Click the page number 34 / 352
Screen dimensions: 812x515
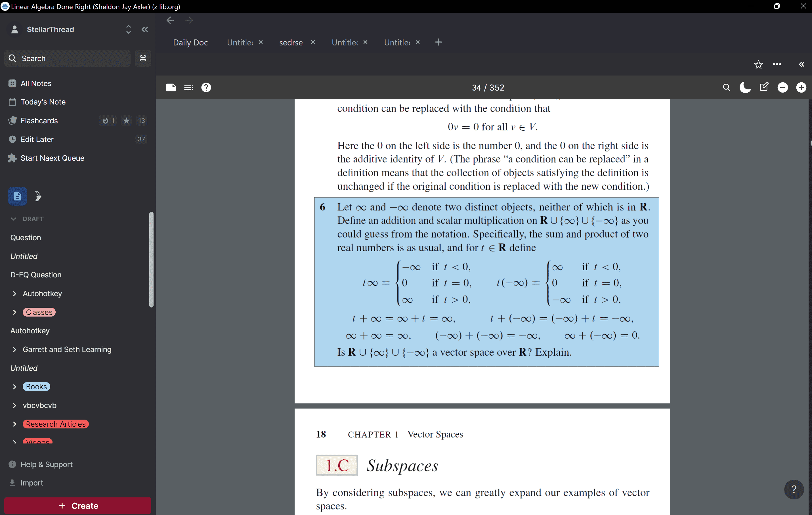coord(488,88)
